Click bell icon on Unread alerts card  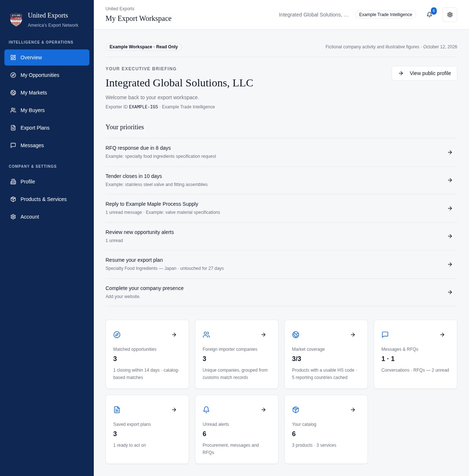click(x=206, y=410)
